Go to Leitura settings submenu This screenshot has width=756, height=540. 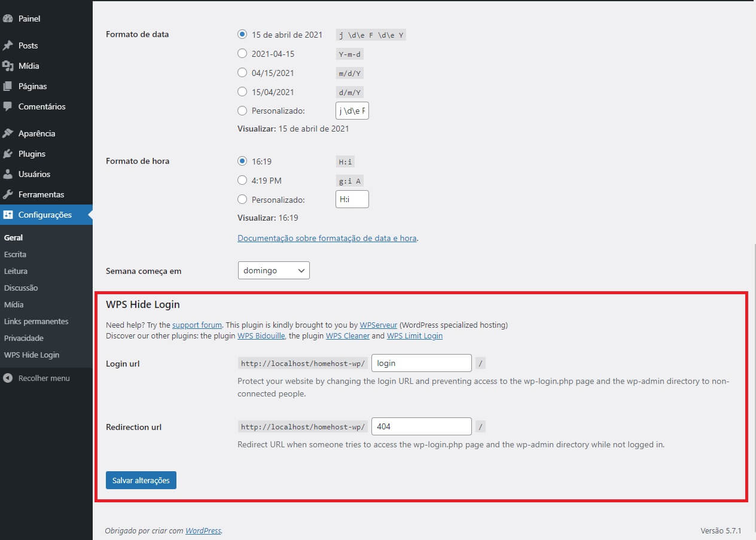click(16, 271)
